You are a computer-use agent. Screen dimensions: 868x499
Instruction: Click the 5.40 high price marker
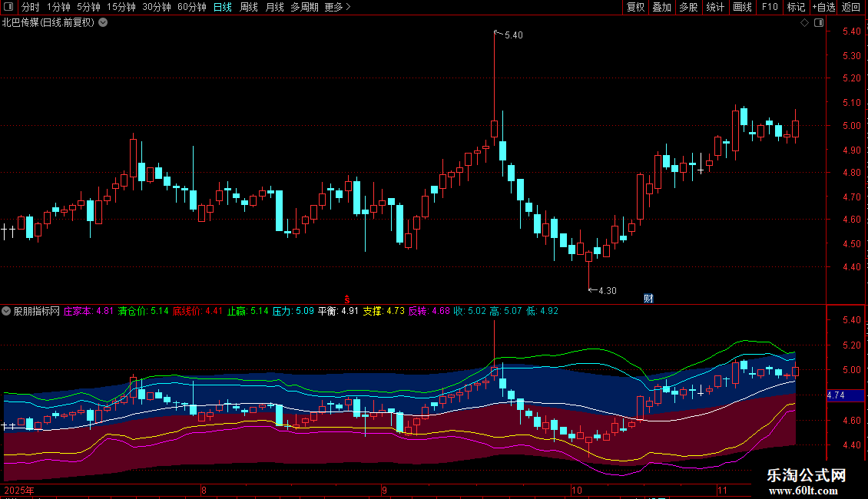[513, 35]
